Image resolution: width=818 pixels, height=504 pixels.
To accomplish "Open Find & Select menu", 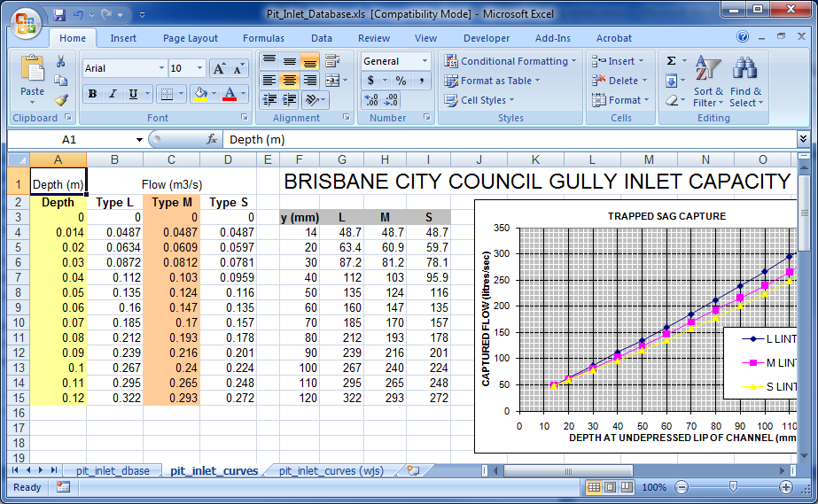I will click(x=746, y=81).
